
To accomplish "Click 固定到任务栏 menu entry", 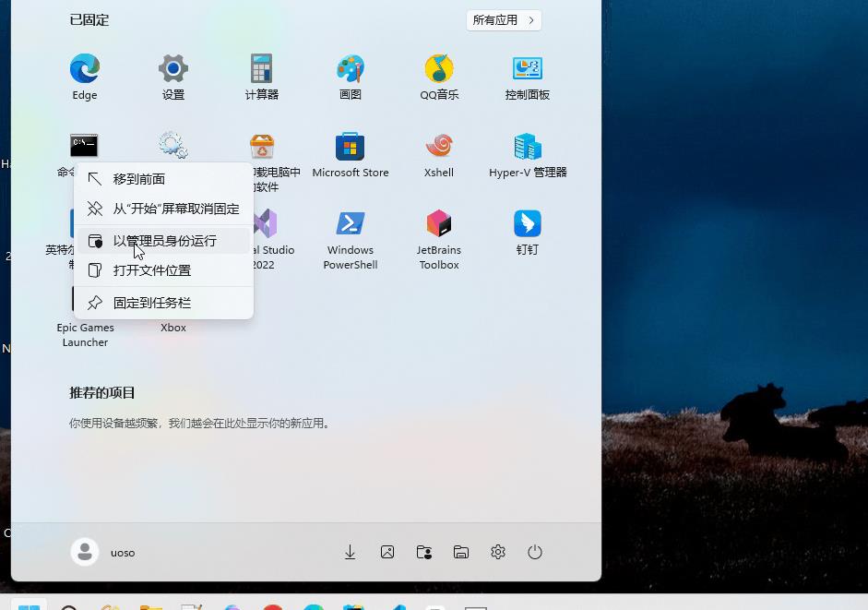I will click(x=152, y=303).
